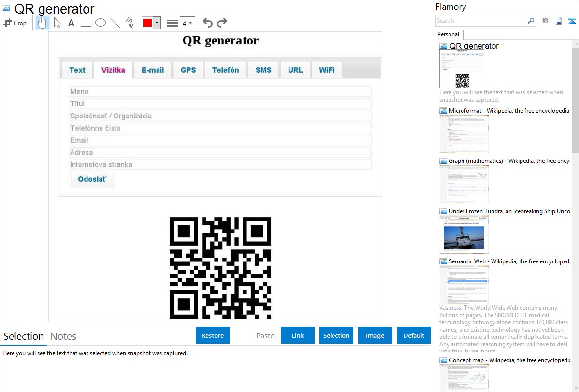
Task: Click the blue collapse panel icon
Action: pyautogui.click(x=572, y=21)
